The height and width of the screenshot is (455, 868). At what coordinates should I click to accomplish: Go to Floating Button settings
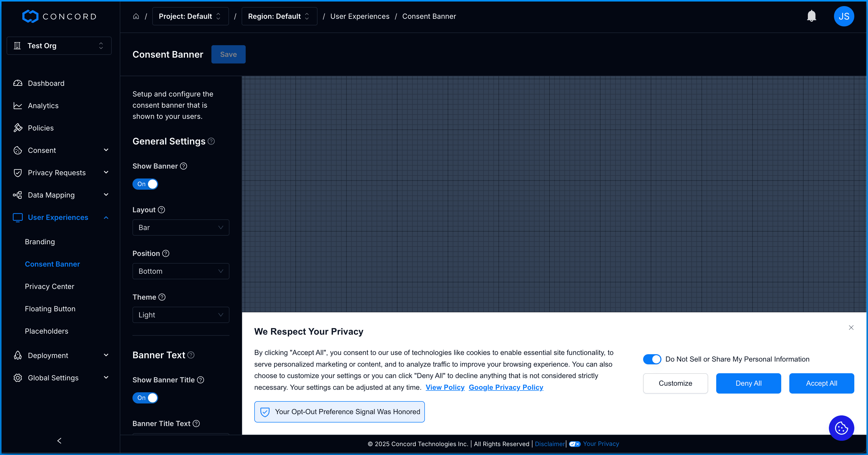coord(50,309)
